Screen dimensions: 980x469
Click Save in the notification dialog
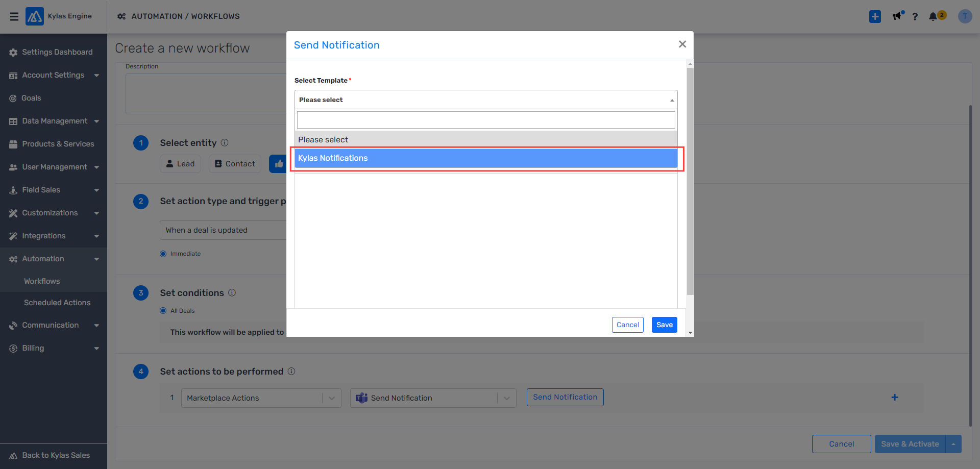point(664,325)
